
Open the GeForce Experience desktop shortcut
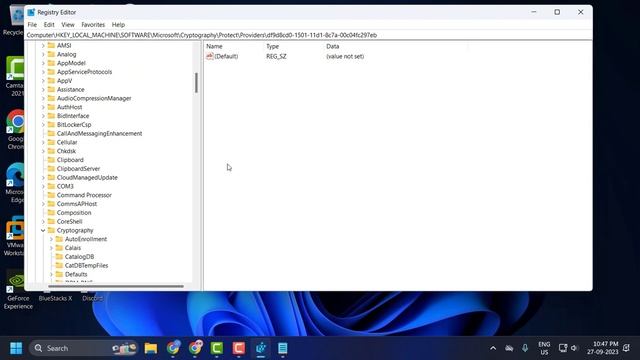18,289
